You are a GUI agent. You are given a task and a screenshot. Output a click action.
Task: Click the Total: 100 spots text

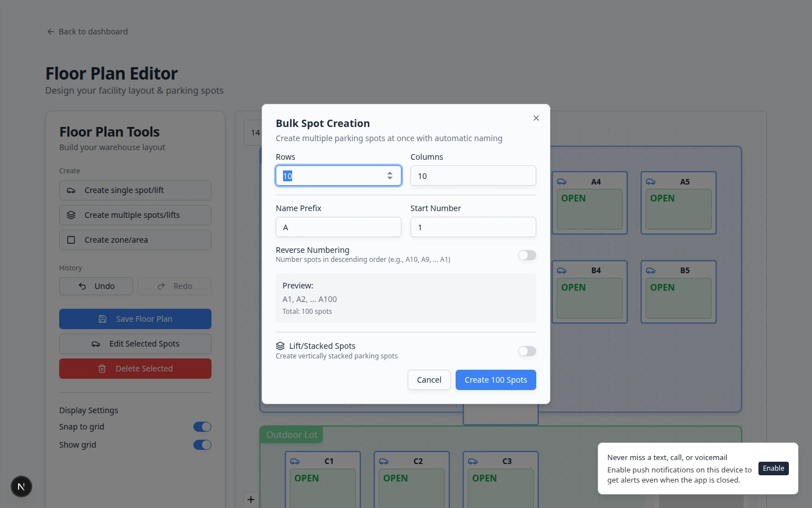pyautogui.click(x=307, y=312)
